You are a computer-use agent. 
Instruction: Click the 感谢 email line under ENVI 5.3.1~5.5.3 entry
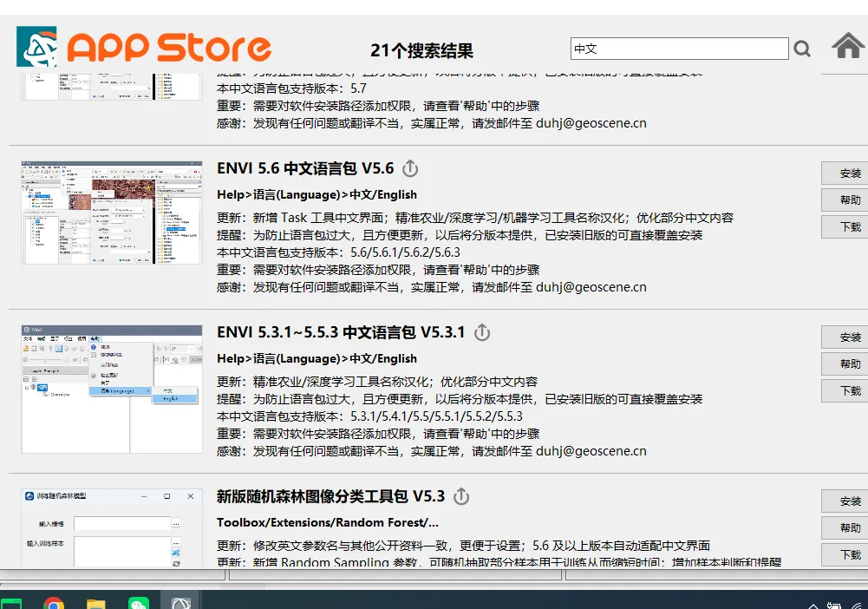click(432, 450)
